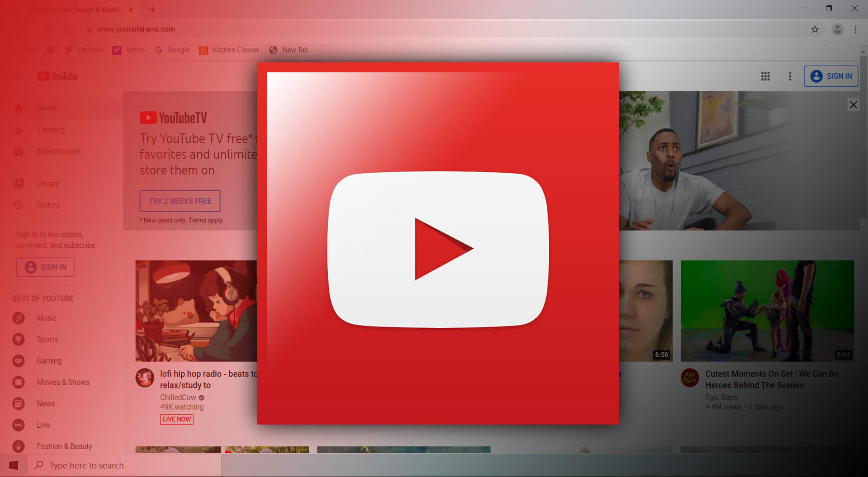868x477 pixels.
Task: Open the Windows Start menu
Action: [x=14, y=465]
